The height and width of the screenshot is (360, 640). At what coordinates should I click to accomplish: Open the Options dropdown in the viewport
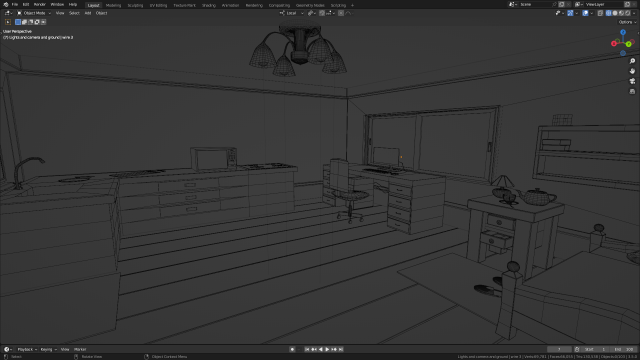(x=627, y=22)
